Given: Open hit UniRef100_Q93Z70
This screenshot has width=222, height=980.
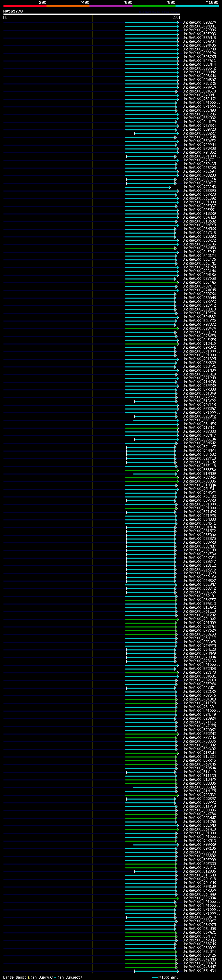Looking at the screenshot, I should tap(199, 23).
